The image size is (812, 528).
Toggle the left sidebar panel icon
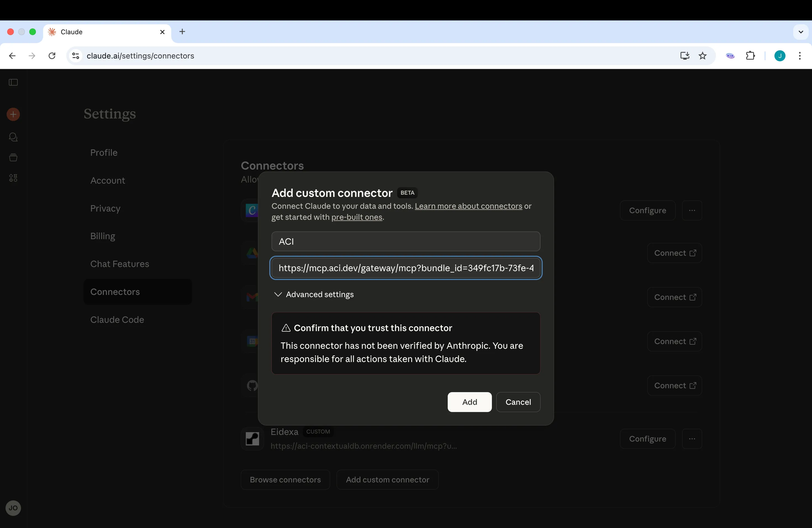click(x=13, y=82)
